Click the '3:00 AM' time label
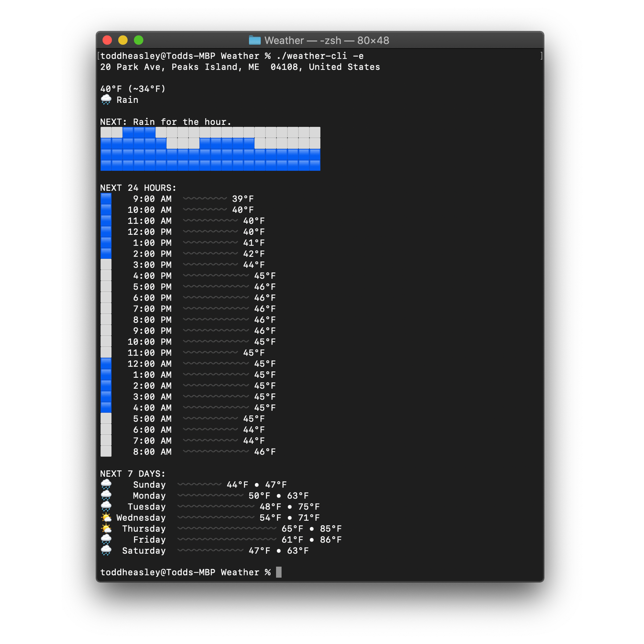This screenshot has width=644, height=644. point(152,397)
